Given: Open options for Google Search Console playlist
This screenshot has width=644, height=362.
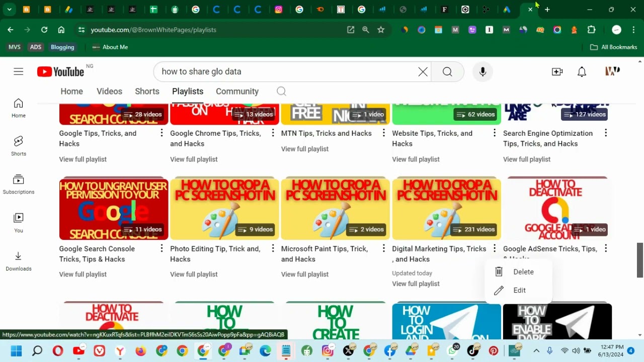Looking at the screenshot, I should click(162, 248).
